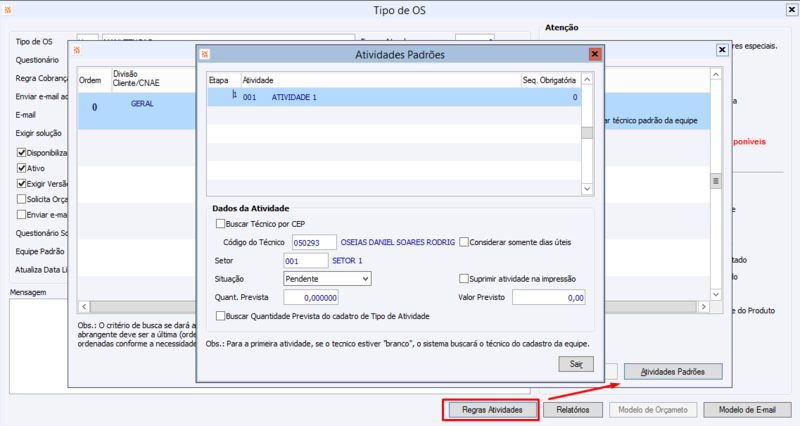Click the Etapa column header
The height and width of the screenshot is (426, 800).
pyautogui.click(x=224, y=80)
